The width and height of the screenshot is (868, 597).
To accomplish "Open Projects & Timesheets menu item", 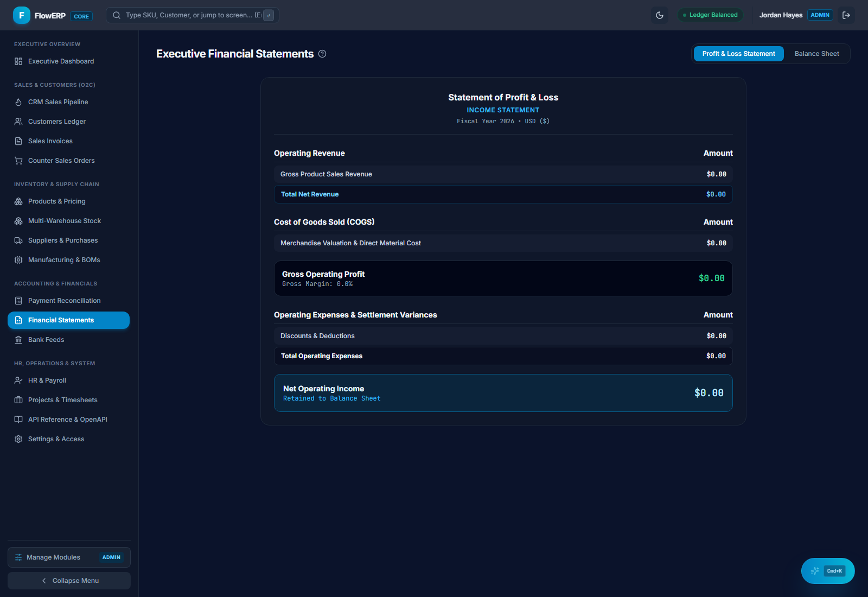I will (x=69, y=400).
